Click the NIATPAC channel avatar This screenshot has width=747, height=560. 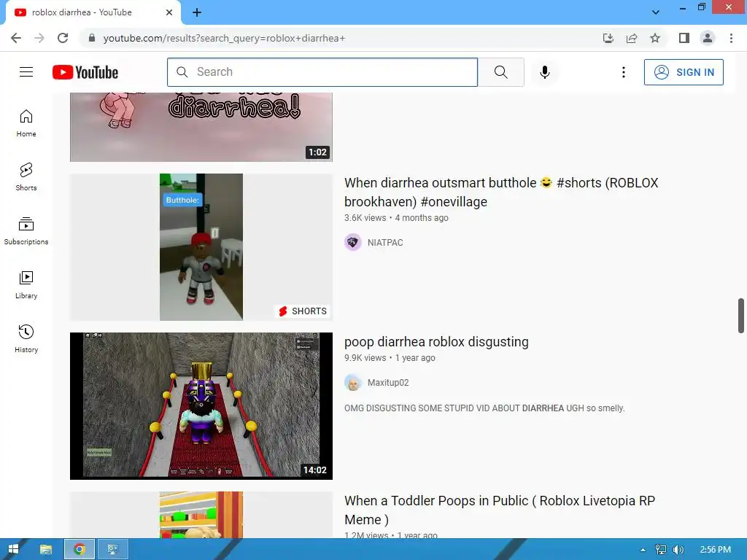pyautogui.click(x=353, y=242)
